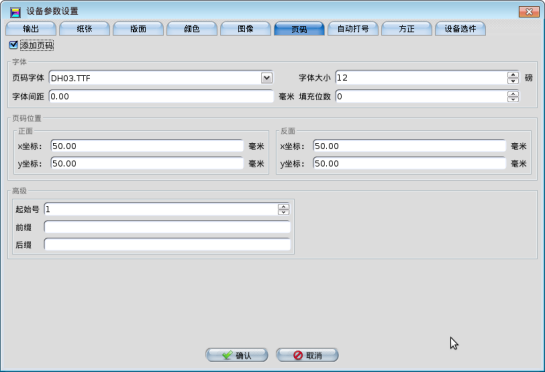
Task: Increase 填充位数 using the up spinner
Action: [513, 94]
